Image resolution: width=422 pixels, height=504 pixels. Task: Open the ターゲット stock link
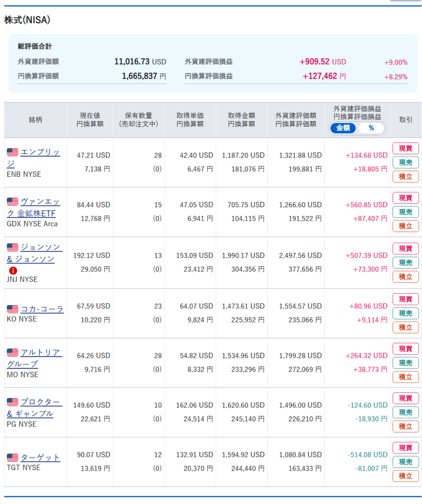40,457
